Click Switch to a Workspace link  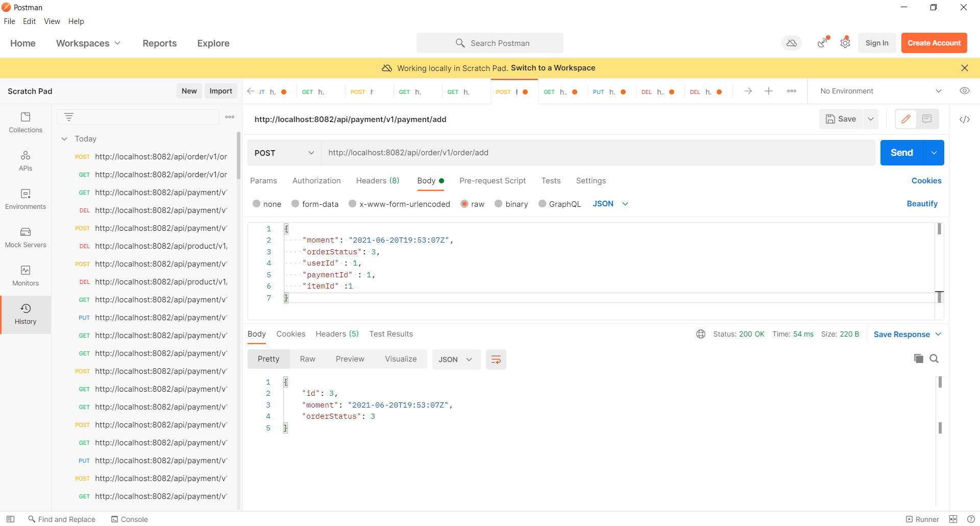[x=553, y=68]
